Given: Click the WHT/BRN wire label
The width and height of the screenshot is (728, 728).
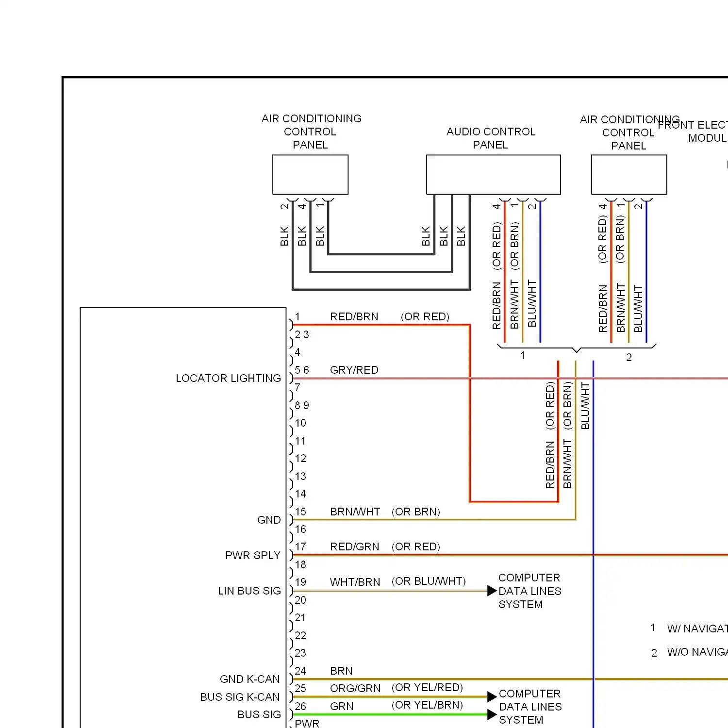Looking at the screenshot, I should point(355,582).
